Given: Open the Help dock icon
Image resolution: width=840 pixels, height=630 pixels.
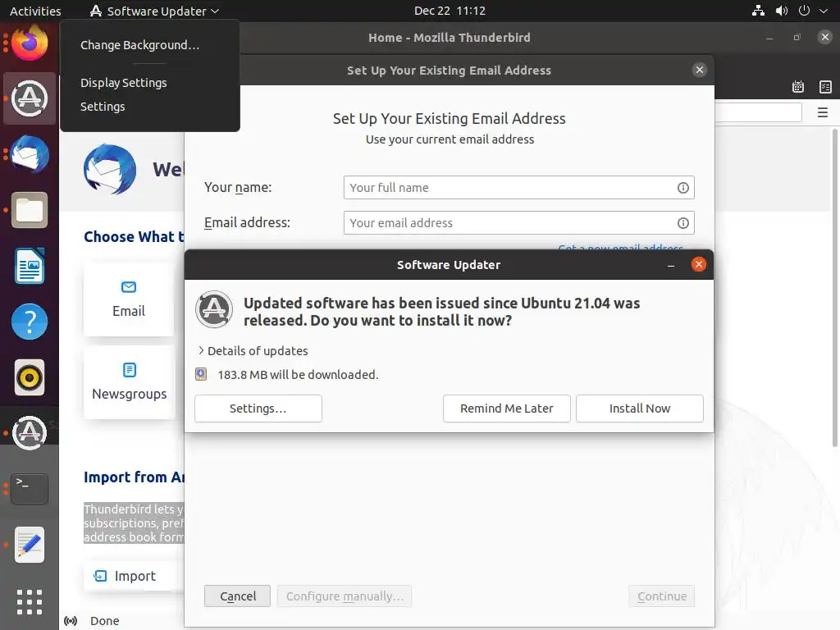Looking at the screenshot, I should [x=30, y=322].
